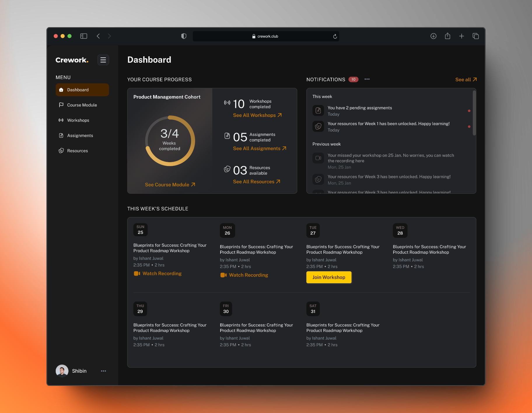Image resolution: width=532 pixels, height=413 pixels.
Task: Open See All Workshops link
Action: point(257,115)
